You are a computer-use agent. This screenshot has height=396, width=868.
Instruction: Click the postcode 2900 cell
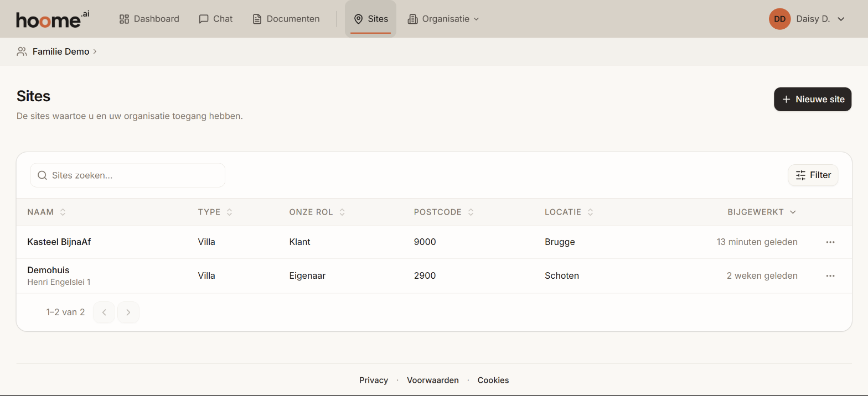pyautogui.click(x=425, y=275)
